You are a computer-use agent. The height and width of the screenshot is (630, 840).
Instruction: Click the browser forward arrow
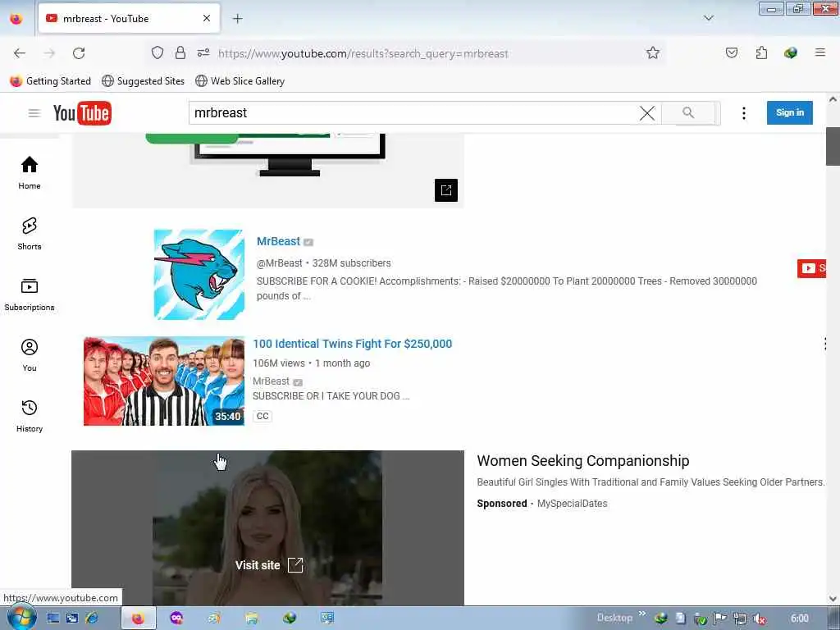(49, 53)
